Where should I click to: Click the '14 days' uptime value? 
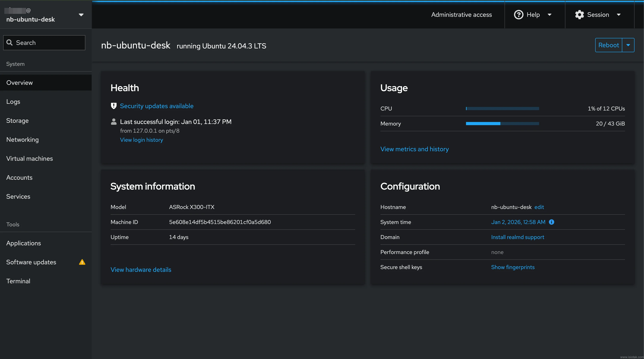179,237
